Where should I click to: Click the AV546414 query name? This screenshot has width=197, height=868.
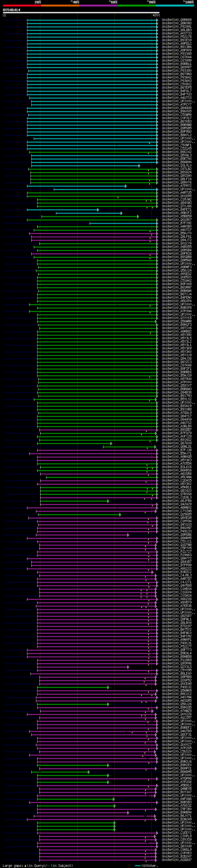[x=11, y=10]
